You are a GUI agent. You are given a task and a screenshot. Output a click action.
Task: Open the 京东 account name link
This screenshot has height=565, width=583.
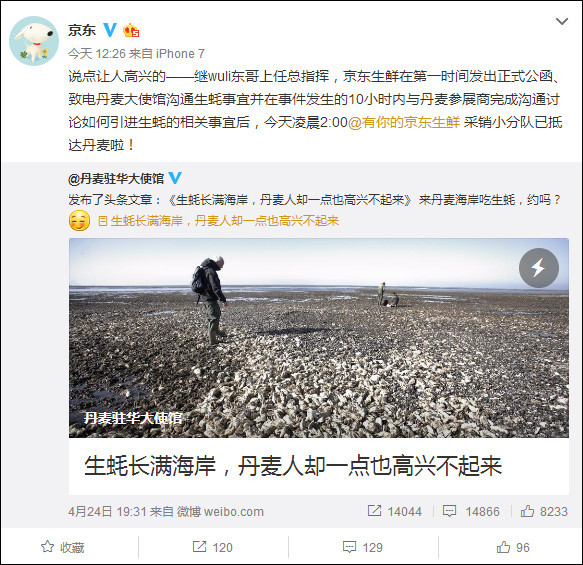click(82, 30)
